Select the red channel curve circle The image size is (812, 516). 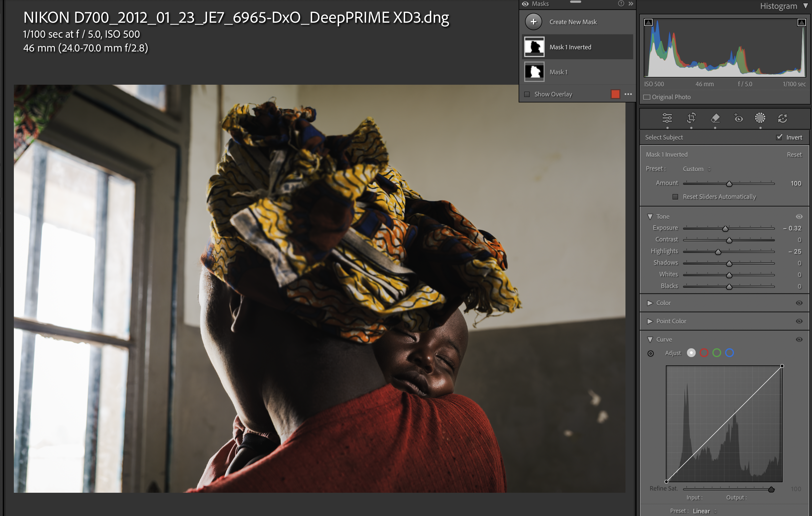click(704, 353)
